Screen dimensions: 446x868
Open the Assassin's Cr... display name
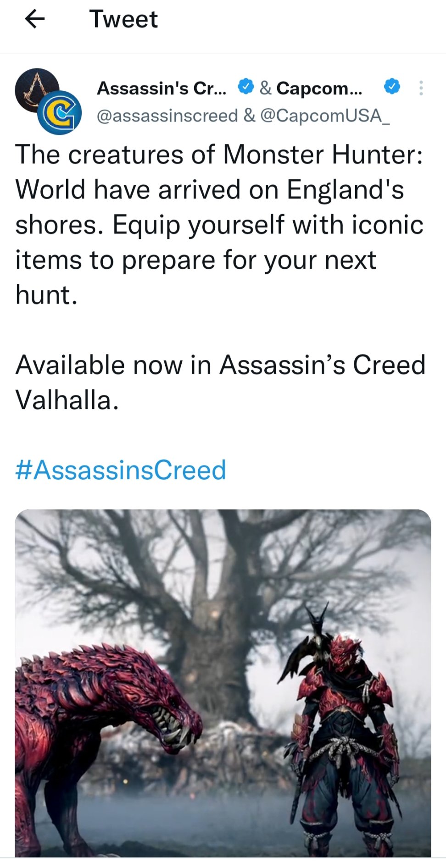click(x=162, y=88)
